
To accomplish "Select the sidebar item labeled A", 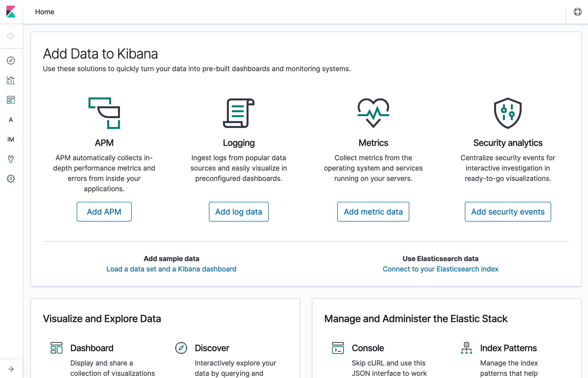I will (11, 120).
